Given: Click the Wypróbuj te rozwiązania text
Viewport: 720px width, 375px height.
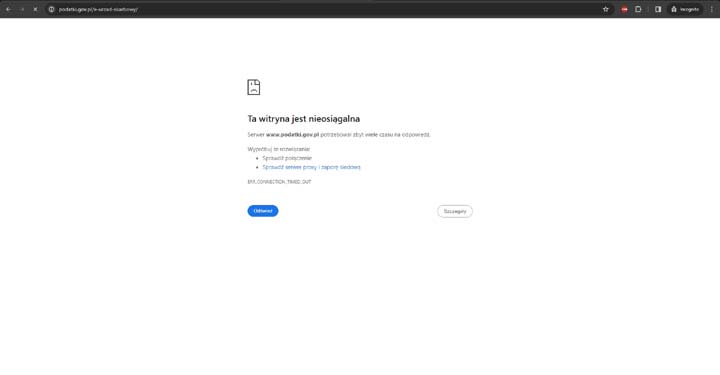Looking at the screenshot, I should 279,149.
